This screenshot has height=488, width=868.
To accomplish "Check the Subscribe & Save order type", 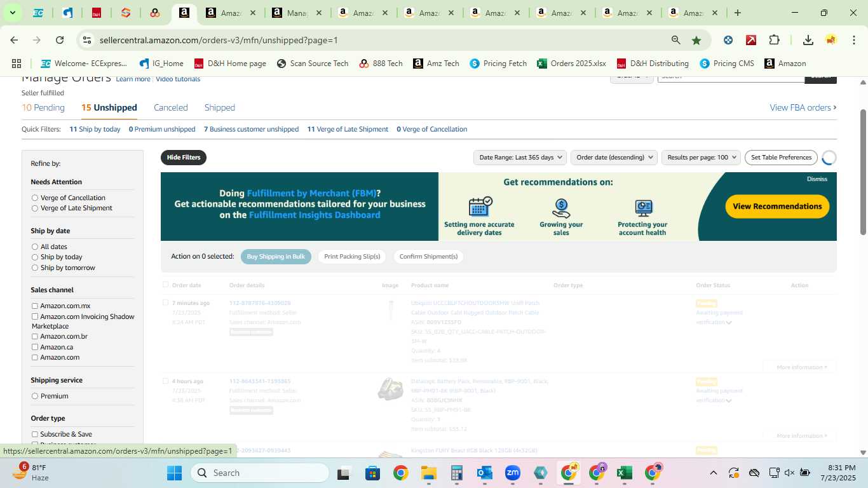I will click(x=35, y=435).
